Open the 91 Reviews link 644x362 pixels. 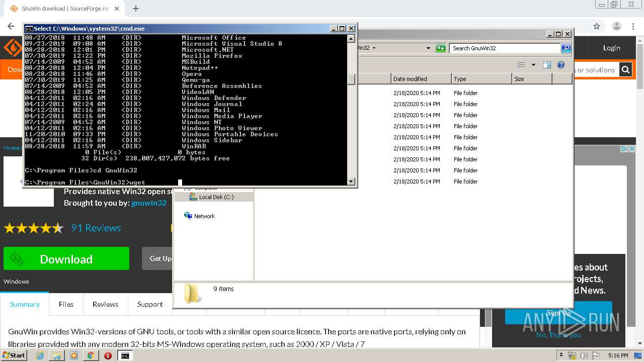tap(96, 228)
